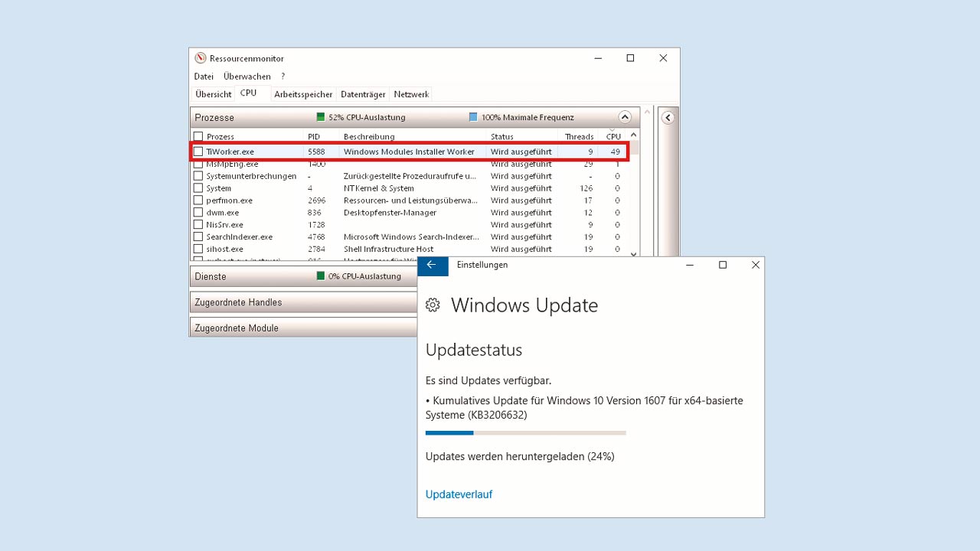Image resolution: width=980 pixels, height=551 pixels.
Task: Tick the MsMpEng.exe checkbox
Action: pos(198,164)
